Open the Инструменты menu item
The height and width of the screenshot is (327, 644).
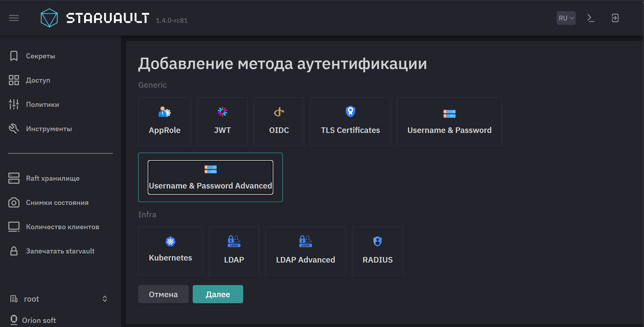(49, 129)
